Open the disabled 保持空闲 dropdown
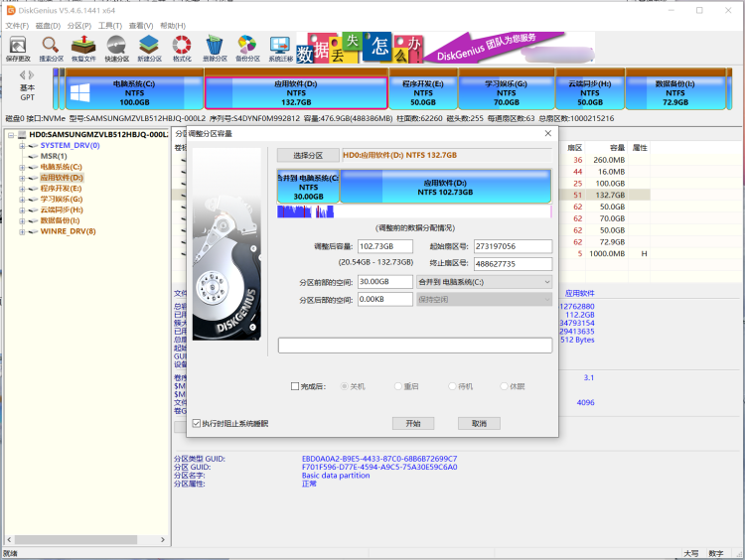Viewport: 745px width, 560px height. point(484,299)
